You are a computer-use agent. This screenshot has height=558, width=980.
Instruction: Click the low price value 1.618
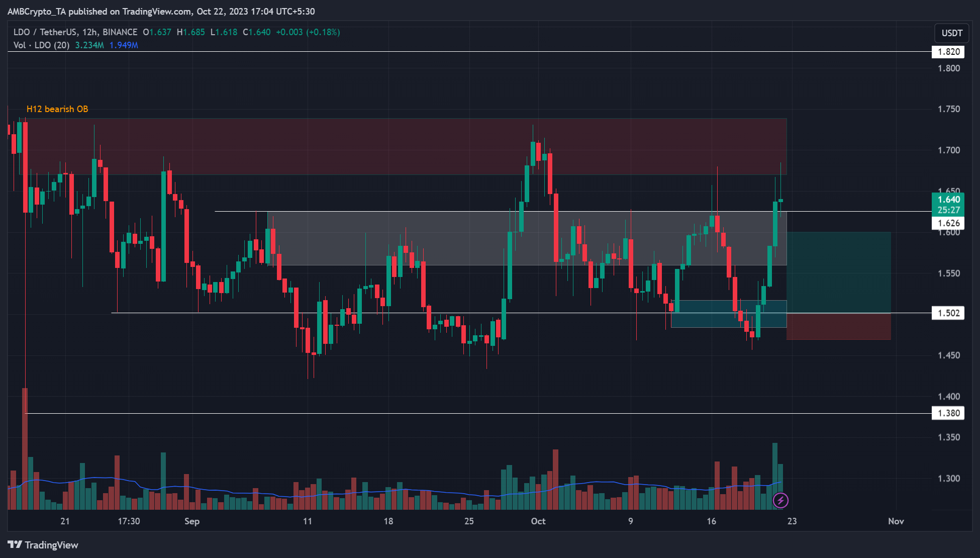click(x=226, y=32)
